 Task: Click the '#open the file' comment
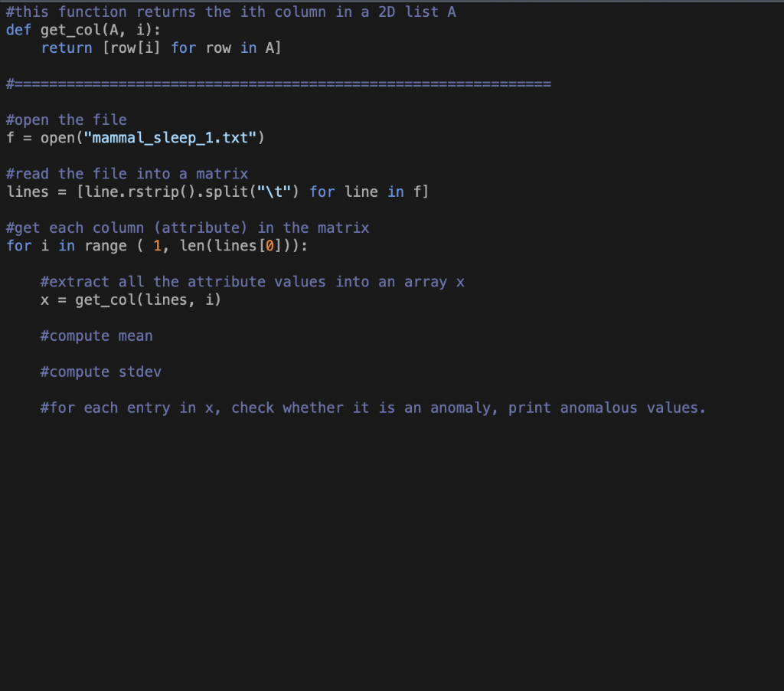67,120
